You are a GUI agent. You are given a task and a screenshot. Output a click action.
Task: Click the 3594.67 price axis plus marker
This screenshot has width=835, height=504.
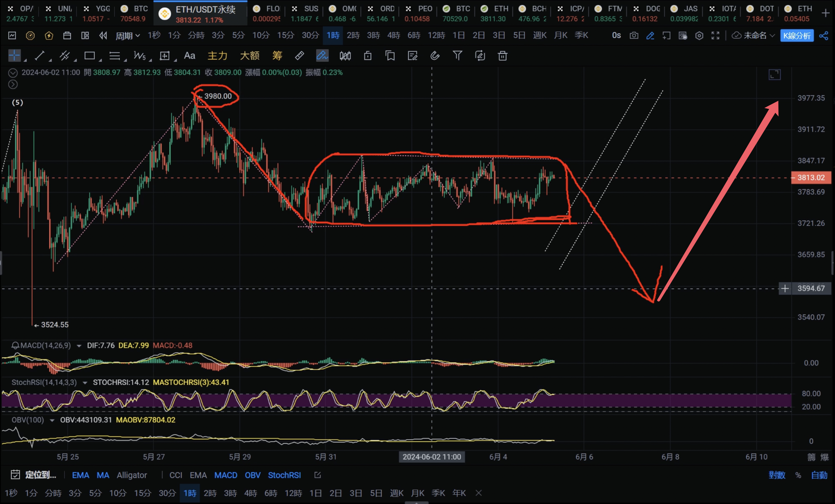pyautogui.click(x=785, y=288)
